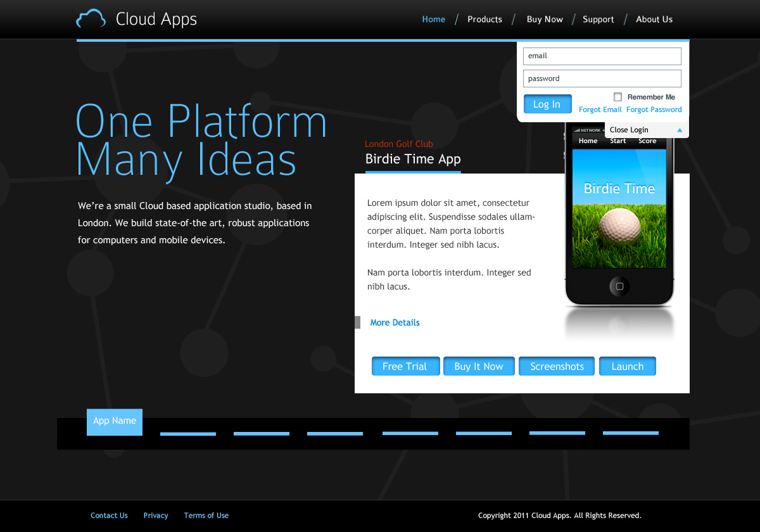
Task: Click the Buy It Now button
Action: 479,367
